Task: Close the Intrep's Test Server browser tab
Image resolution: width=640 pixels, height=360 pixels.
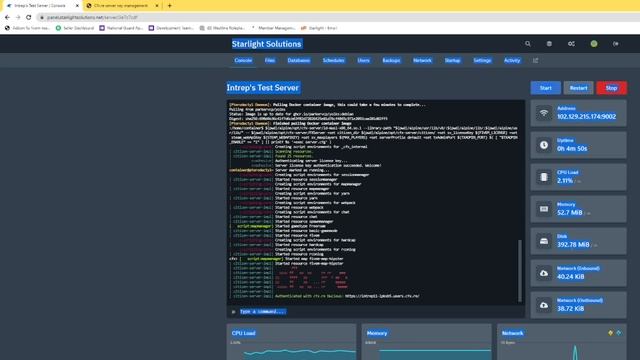Action: pyautogui.click(x=77, y=6)
